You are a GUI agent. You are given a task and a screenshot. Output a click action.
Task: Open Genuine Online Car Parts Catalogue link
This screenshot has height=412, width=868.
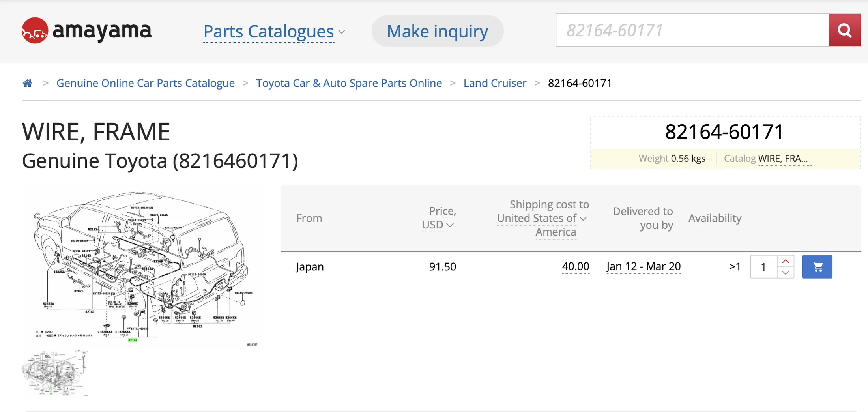(x=145, y=83)
